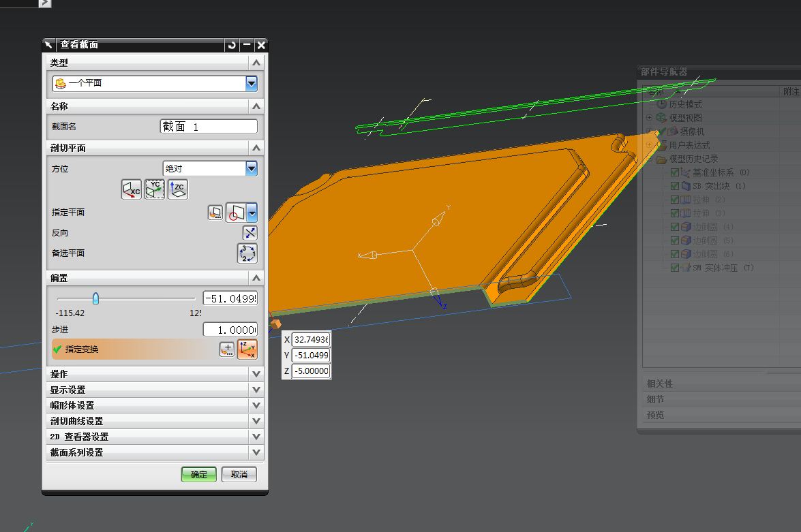Expand the 2D 查看器设置 section
This screenshot has height=532, width=801.
(256, 437)
